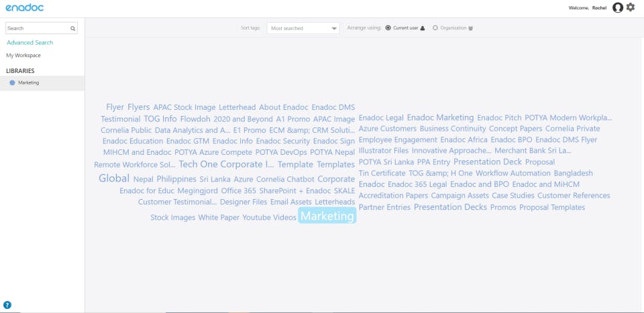Screen dimensions: 644x313
Task: Go to My Workspace
Action: point(23,56)
